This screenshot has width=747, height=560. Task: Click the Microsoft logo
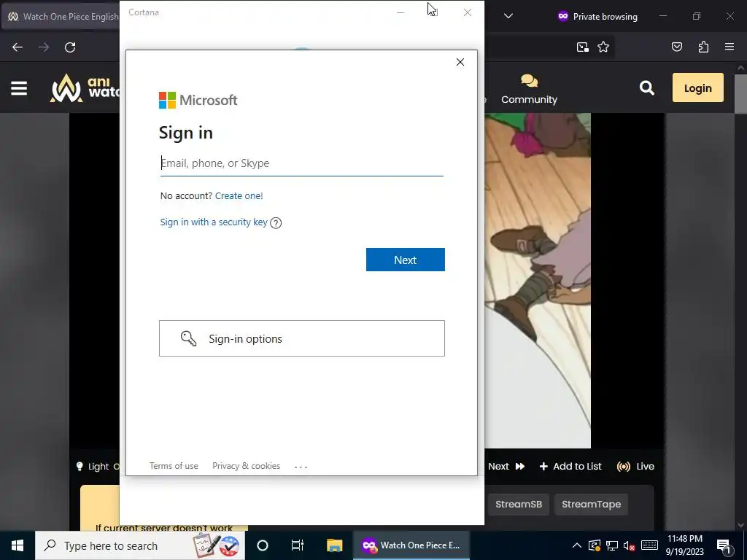tap(198, 101)
